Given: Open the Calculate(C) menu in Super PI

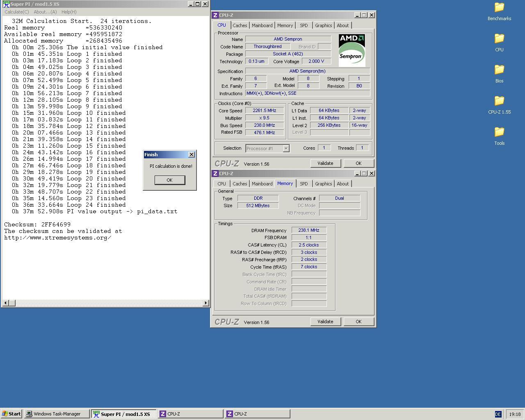Looking at the screenshot, I should pos(17,12).
